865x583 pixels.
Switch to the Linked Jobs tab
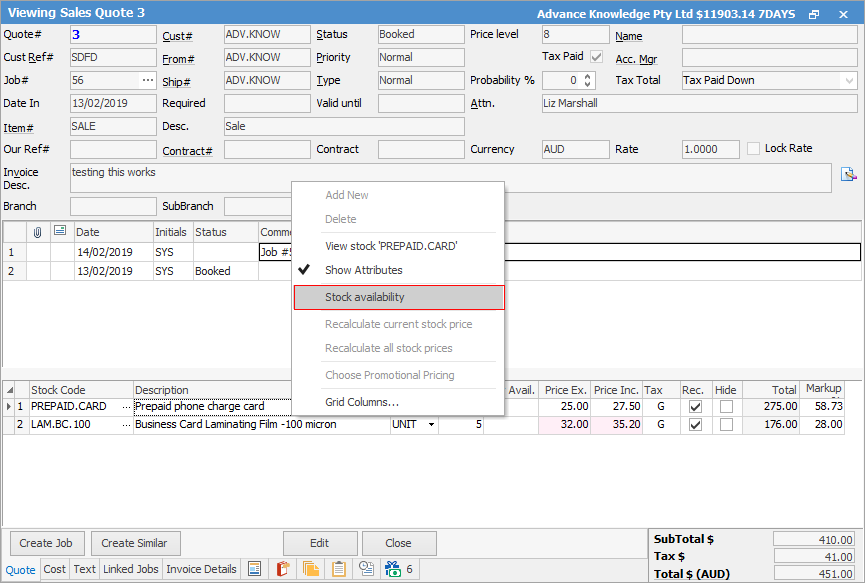(x=130, y=569)
